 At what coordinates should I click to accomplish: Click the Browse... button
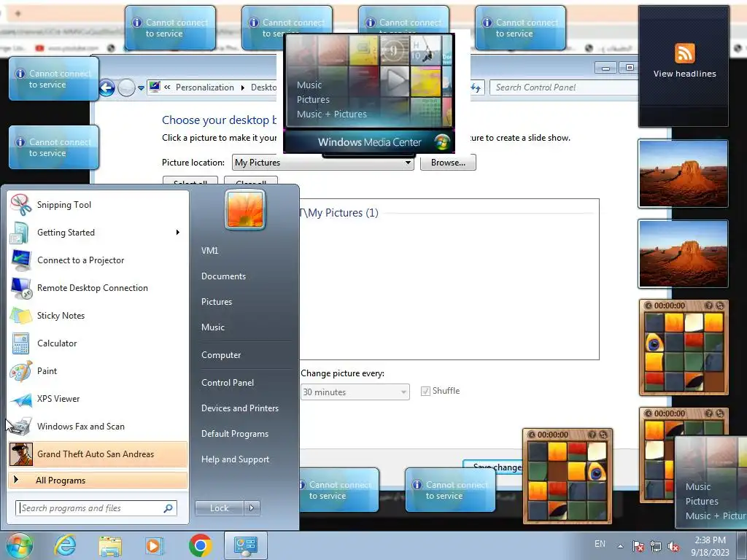(x=448, y=163)
